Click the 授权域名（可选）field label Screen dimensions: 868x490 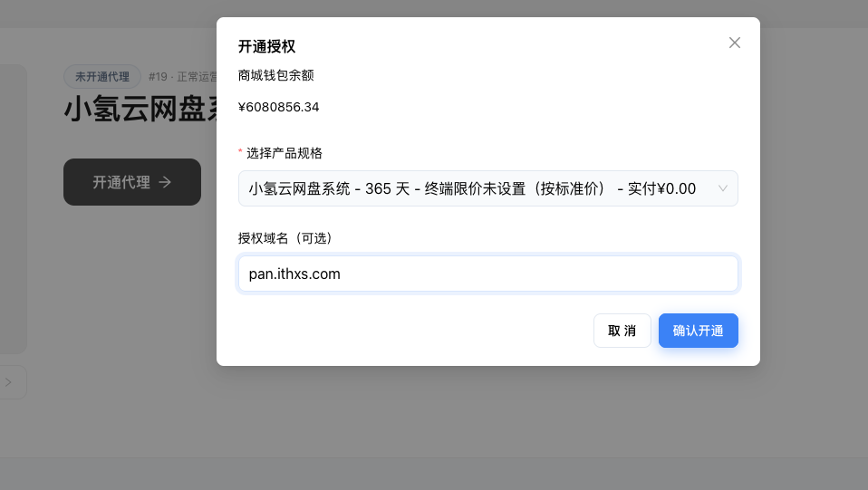coord(285,238)
